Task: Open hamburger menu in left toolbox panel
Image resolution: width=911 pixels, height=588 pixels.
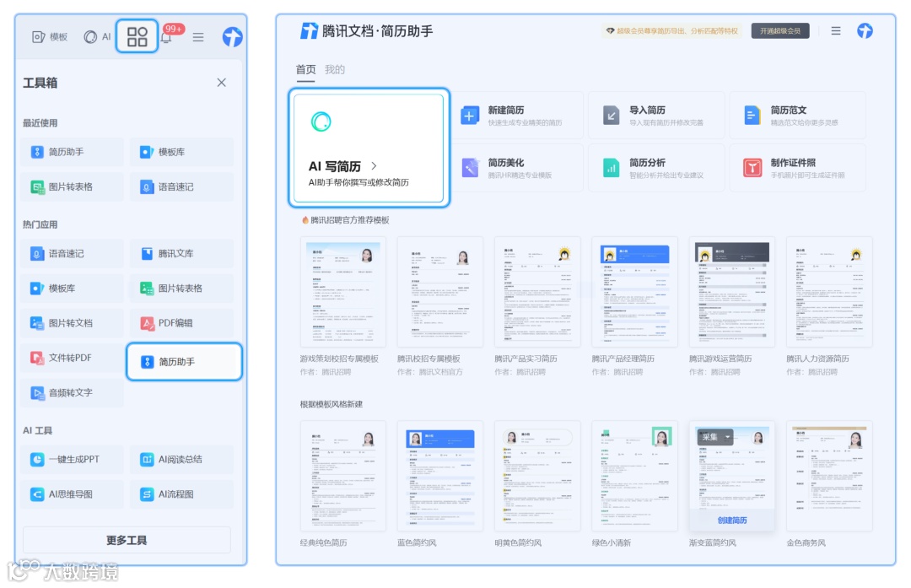Action: [x=198, y=37]
